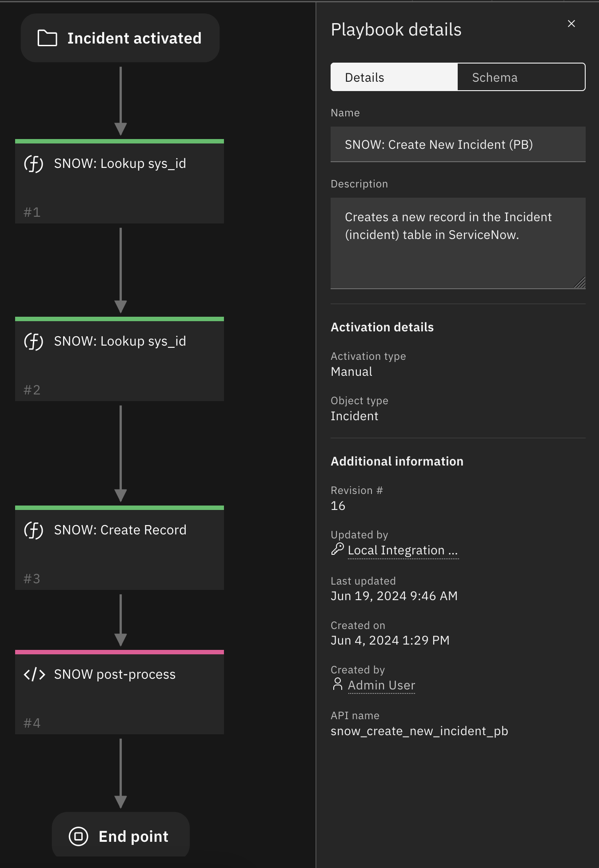Image resolution: width=599 pixels, height=868 pixels.
Task: Open the Local Integration user link
Action: (403, 550)
